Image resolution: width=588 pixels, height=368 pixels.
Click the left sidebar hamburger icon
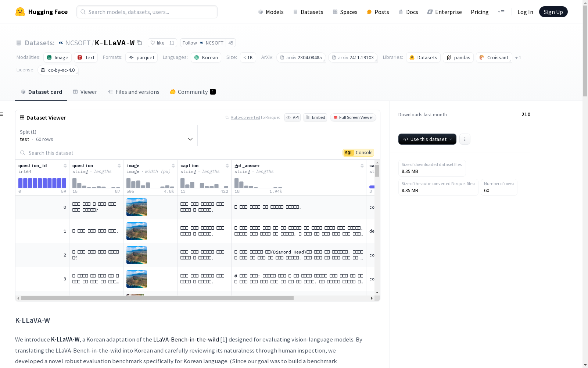[x=2, y=114]
